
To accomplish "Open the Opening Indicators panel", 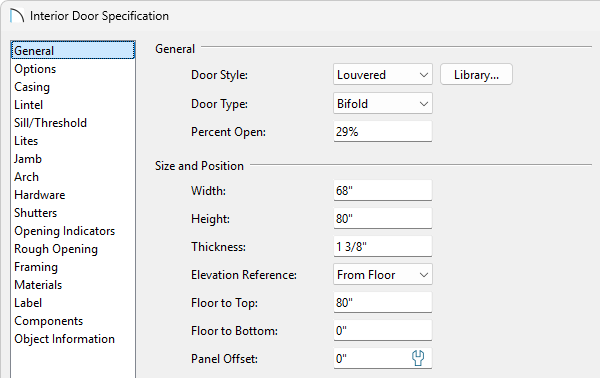I will [x=73, y=231].
